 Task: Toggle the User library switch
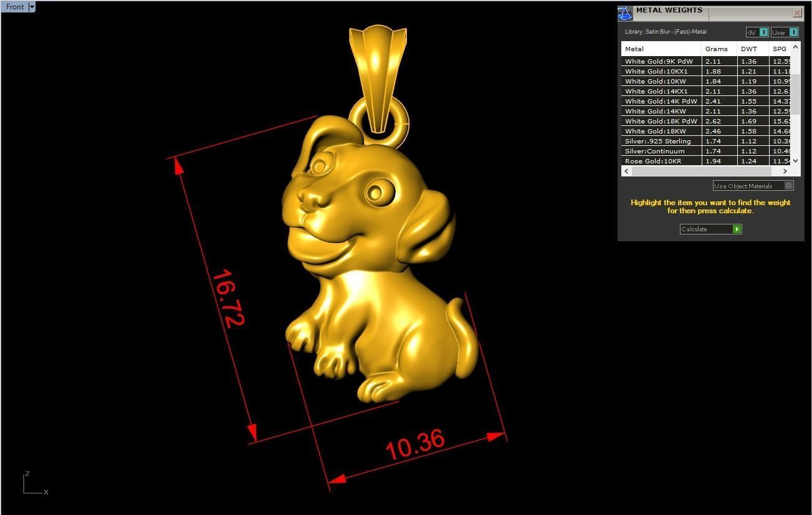click(x=785, y=32)
